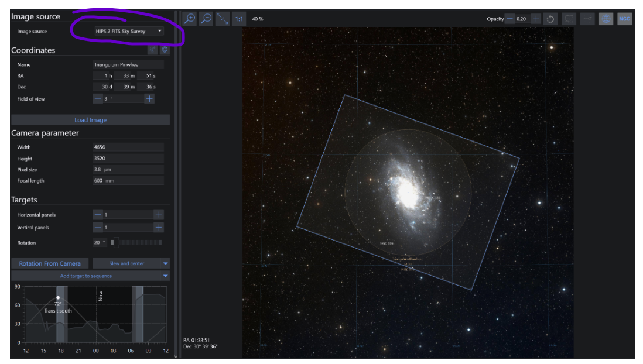
Task: Toggle the constellation lines icon
Action: coord(587,19)
